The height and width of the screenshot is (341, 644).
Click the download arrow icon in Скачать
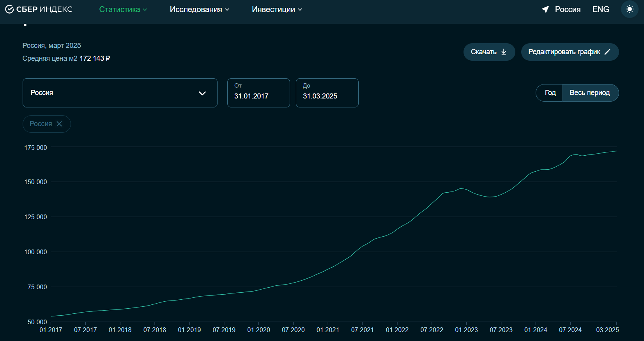(504, 52)
